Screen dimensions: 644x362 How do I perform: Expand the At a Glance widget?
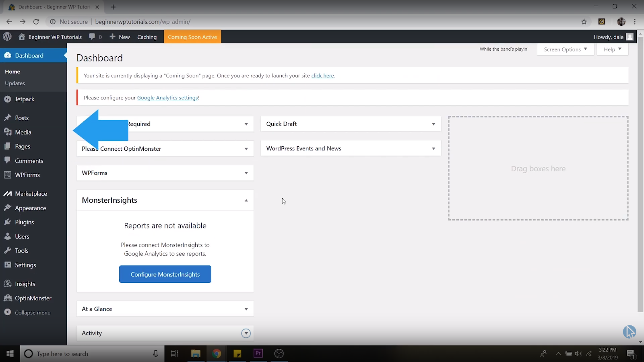pos(246,309)
